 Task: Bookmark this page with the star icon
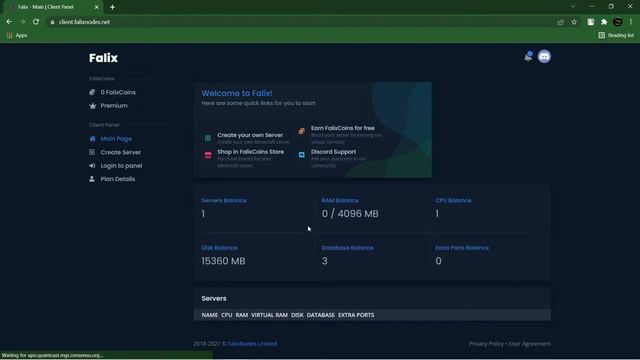tap(574, 22)
